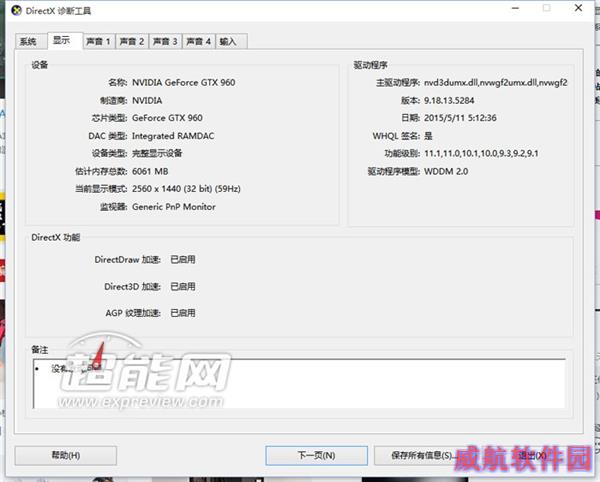The image size is (600, 482).
Task: Click the 设备 group heading
Action: (x=40, y=65)
